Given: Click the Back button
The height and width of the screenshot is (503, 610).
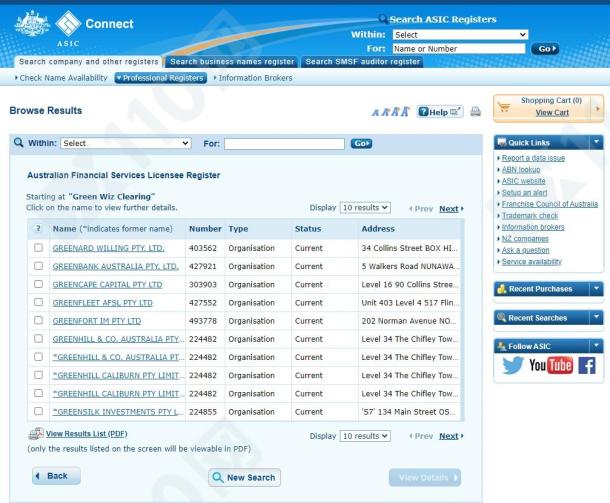Looking at the screenshot, I should pyautogui.click(x=56, y=476).
